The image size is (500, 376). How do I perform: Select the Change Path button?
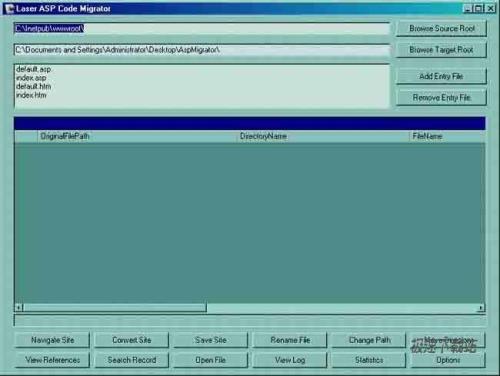369,340
